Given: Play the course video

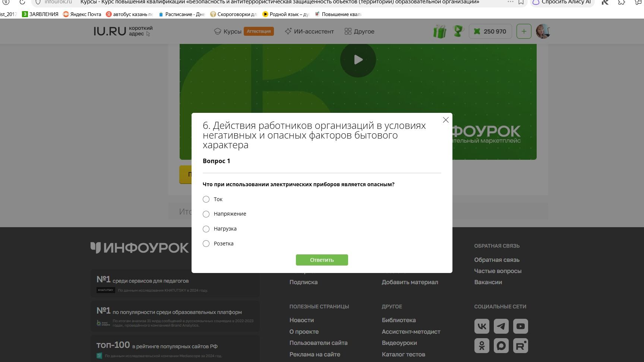Looking at the screenshot, I should (x=358, y=60).
